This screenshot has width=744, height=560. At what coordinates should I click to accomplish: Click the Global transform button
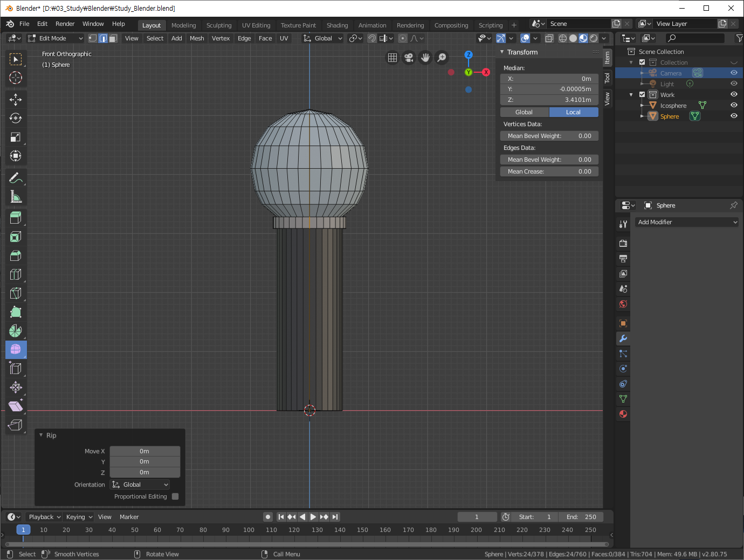524,112
